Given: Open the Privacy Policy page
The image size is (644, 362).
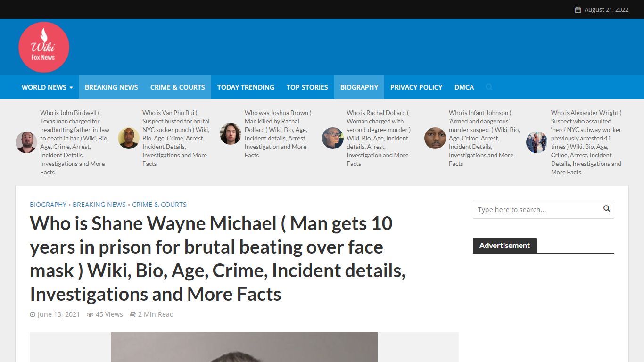Looking at the screenshot, I should [x=416, y=87].
